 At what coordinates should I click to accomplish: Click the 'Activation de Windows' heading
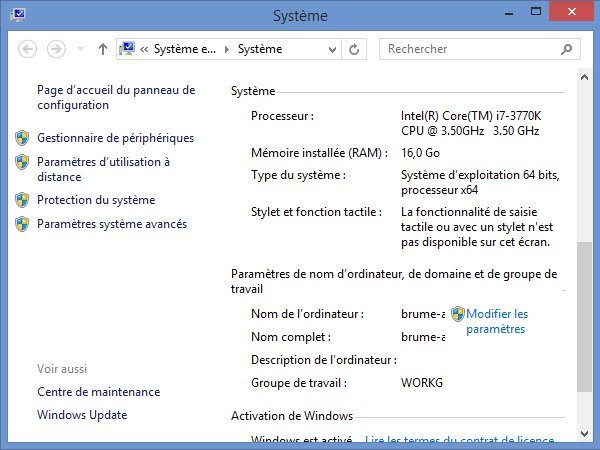(292, 416)
